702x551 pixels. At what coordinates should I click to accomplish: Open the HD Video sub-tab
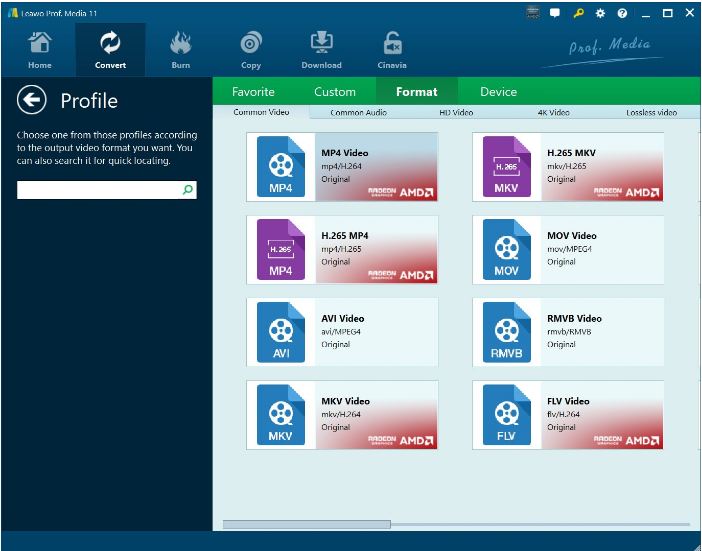[456, 112]
